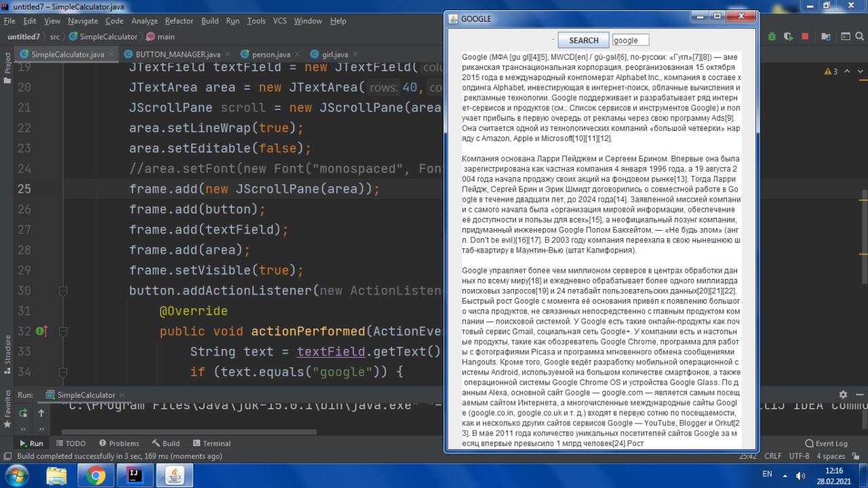
Task: Click Rerun icon in Run panel
Action: pyautogui.click(x=24, y=413)
